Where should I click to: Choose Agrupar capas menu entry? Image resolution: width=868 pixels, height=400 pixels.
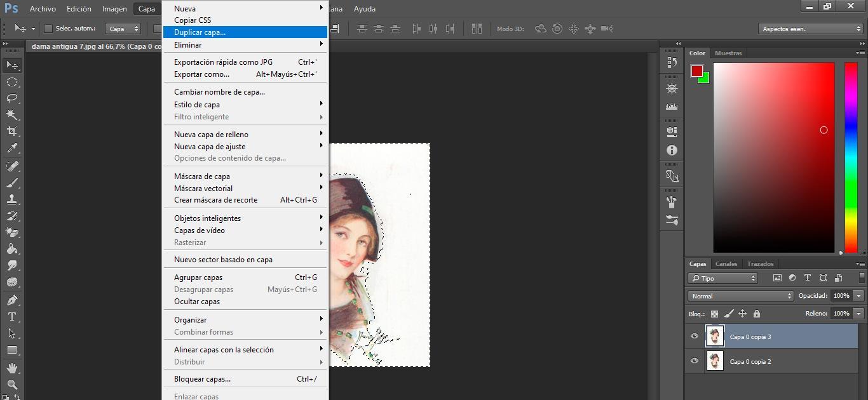pyautogui.click(x=198, y=277)
